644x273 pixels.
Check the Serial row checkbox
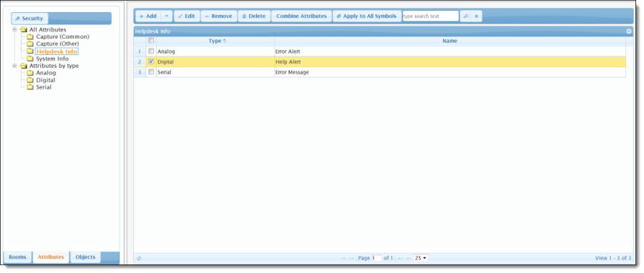(x=151, y=71)
